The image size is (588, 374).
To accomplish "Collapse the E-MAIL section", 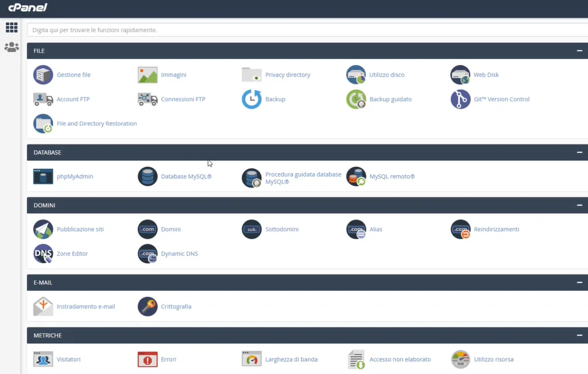I will (x=579, y=282).
